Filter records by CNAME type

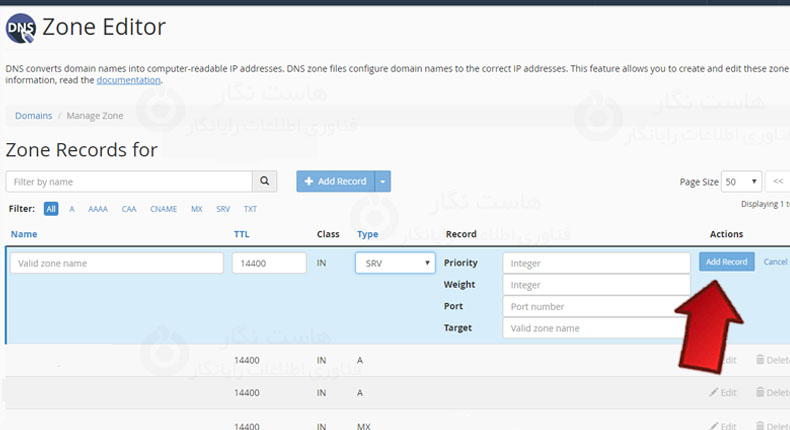(163, 209)
